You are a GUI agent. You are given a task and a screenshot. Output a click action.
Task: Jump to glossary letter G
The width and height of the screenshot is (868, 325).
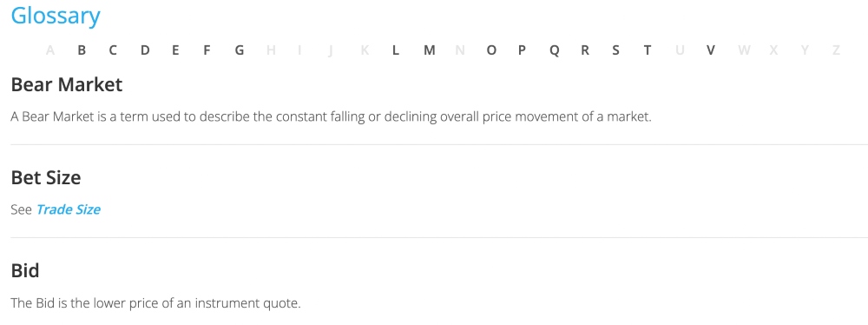click(240, 50)
